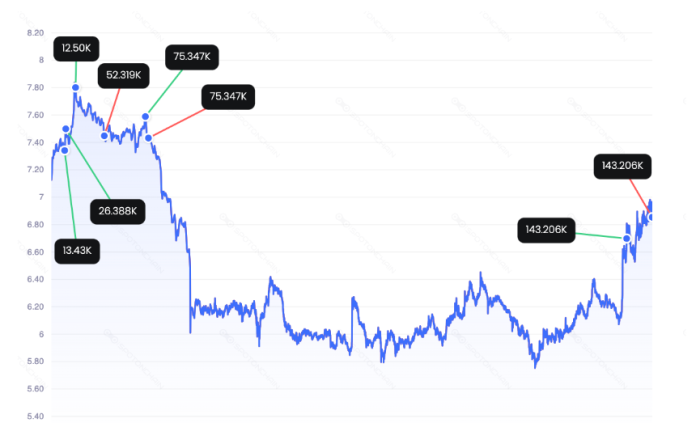Click the 7.80 y-axis label
696x423 pixels.
35,88
